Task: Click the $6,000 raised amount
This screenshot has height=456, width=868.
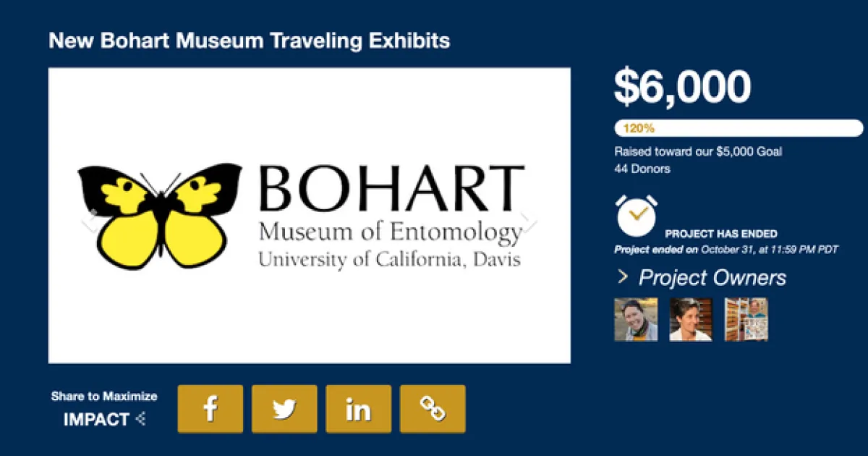Action: 682,88
